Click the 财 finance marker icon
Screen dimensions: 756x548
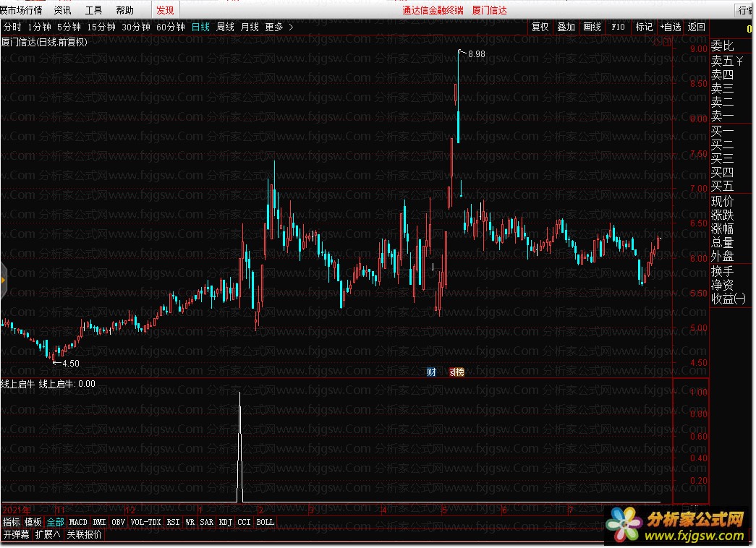[431, 372]
